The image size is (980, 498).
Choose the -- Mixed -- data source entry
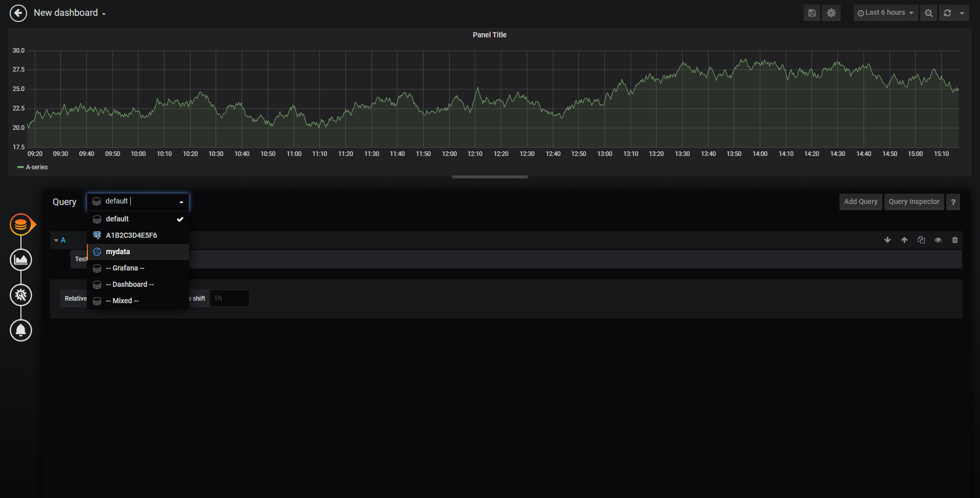coord(124,301)
